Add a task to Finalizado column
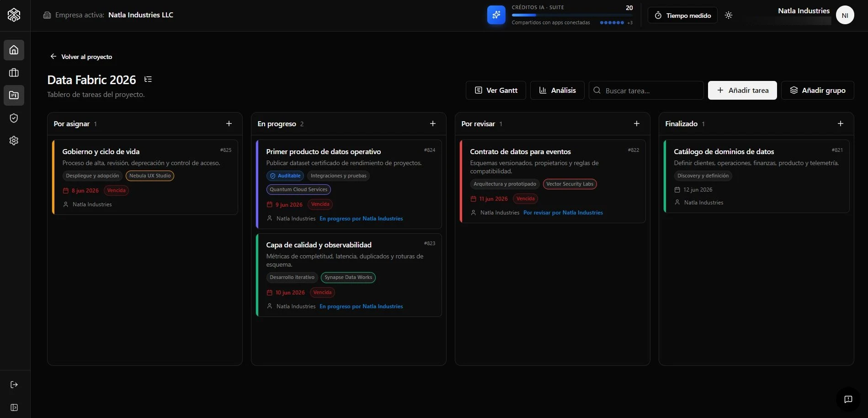 (x=841, y=123)
